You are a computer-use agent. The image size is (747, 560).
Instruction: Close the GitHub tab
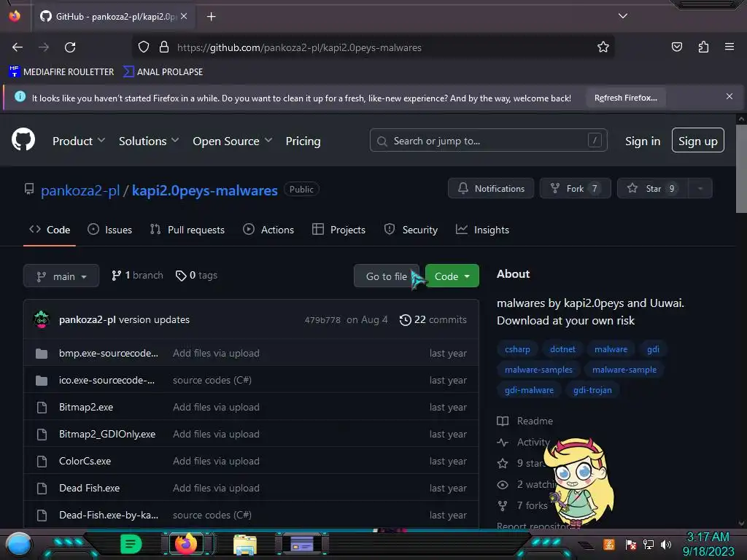(184, 16)
